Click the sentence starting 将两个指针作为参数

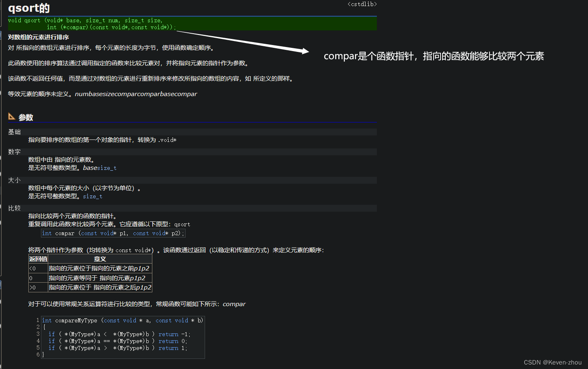click(x=176, y=250)
